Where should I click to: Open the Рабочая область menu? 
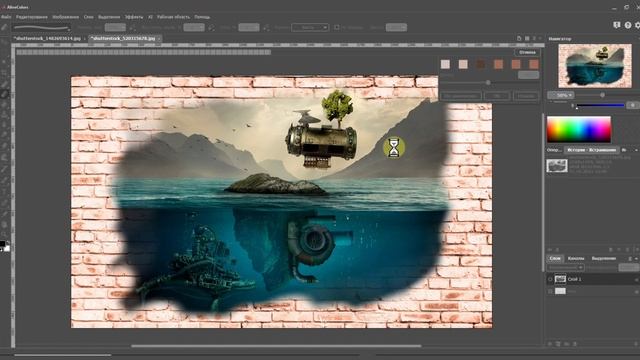click(173, 17)
